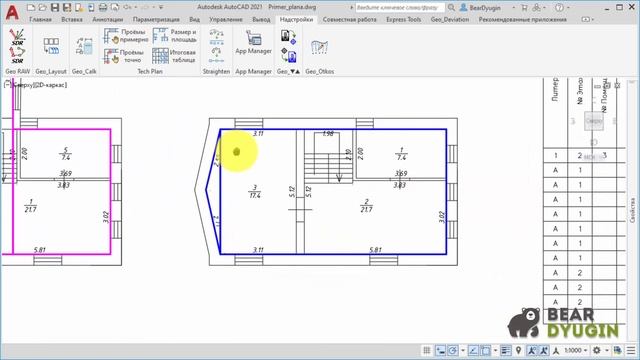The image size is (640, 360).
Task: Toggle annotation visibility in status bar
Action: tap(531, 351)
